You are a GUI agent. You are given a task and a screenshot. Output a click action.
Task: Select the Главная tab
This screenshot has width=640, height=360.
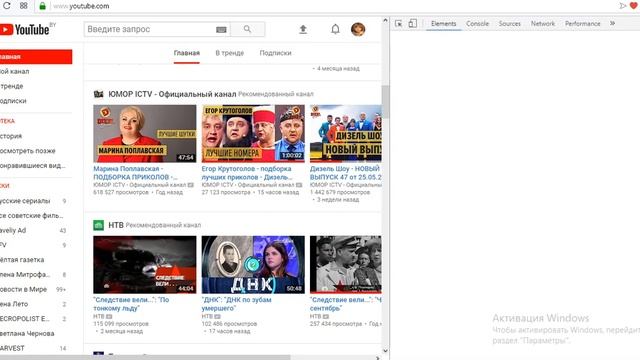(187, 53)
